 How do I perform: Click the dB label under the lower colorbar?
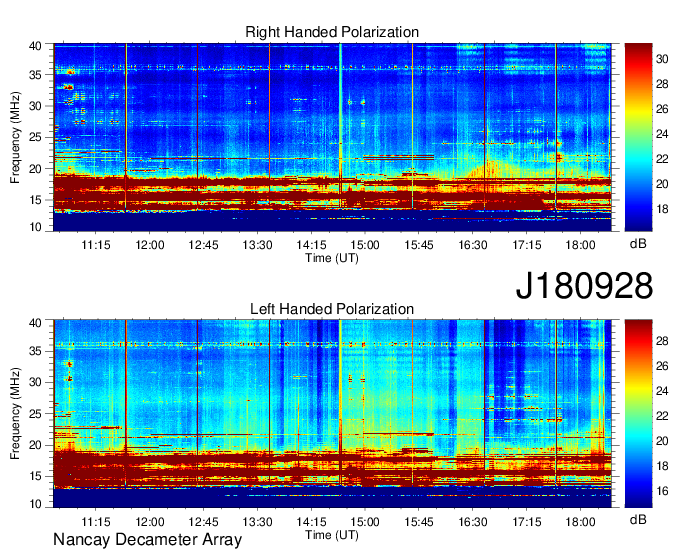click(x=638, y=519)
